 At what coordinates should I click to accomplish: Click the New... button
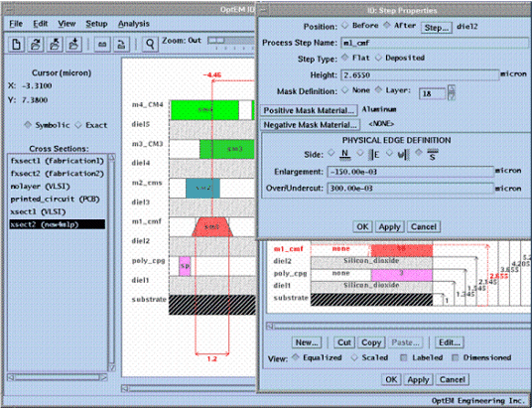pos(307,342)
